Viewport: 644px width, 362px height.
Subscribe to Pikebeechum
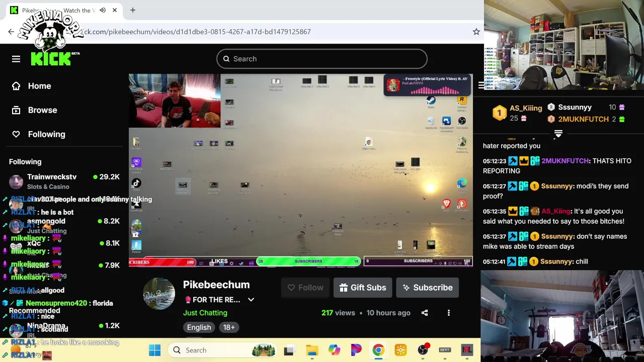pos(428,288)
